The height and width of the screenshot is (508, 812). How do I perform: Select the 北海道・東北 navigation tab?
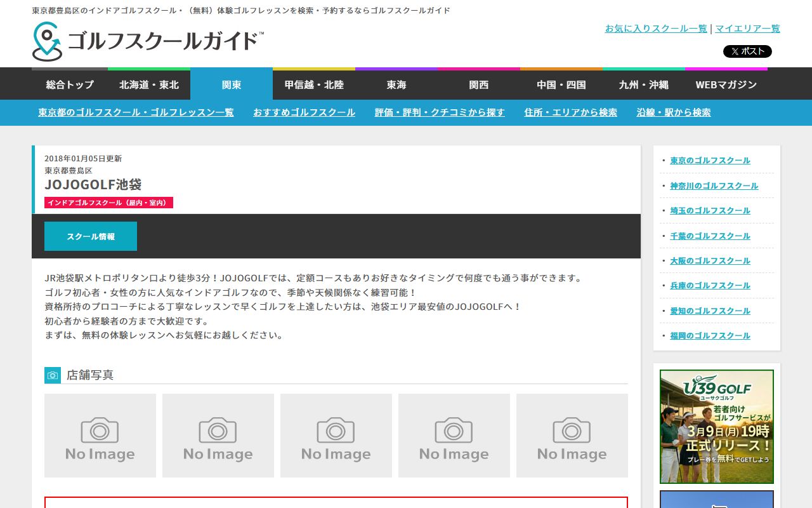pyautogui.click(x=149, y=84)
